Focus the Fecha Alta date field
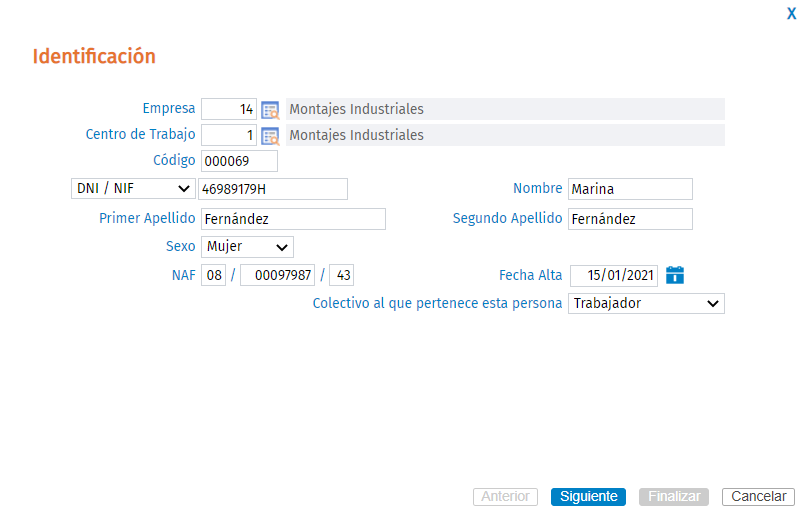802x514 pixels. (x=614, y=275)
